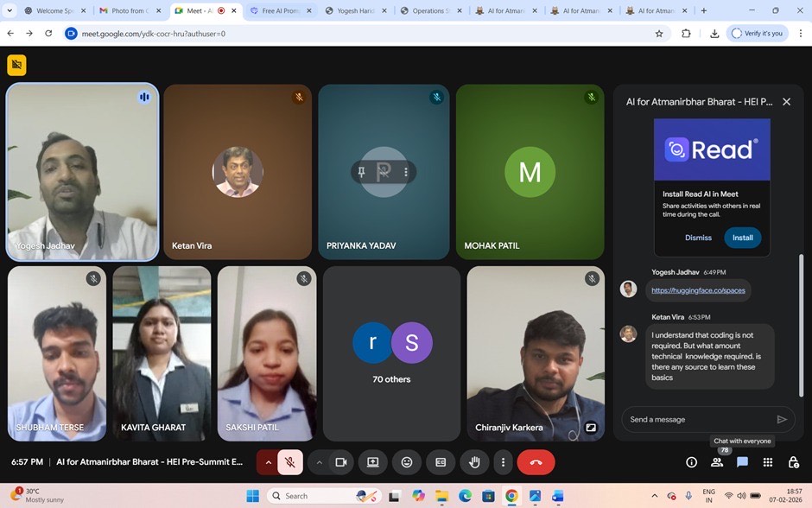Toggle closed captions
Screen dimensions: 812x508
[441, 462]
